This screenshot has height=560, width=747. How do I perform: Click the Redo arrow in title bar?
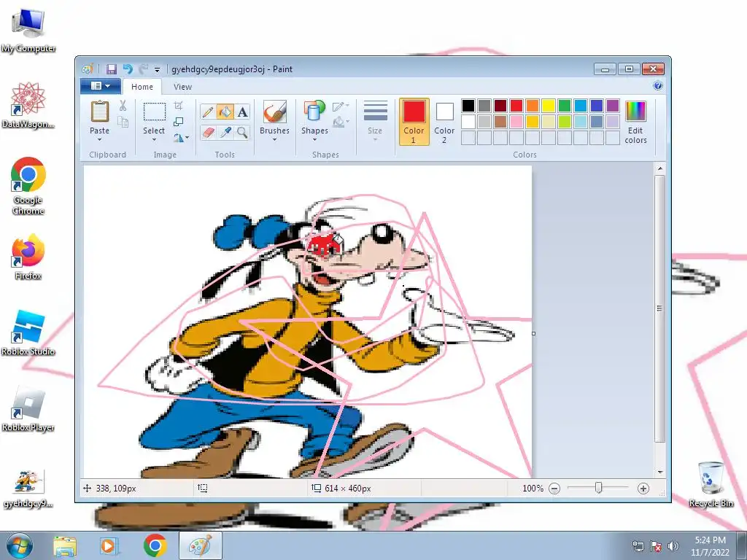(x=144, y=69)
